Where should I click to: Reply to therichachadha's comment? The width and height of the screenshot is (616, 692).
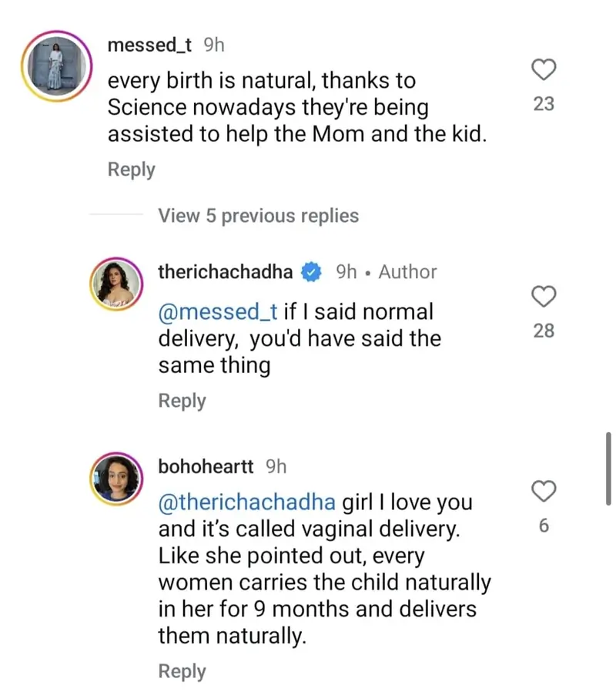(182, 401)
